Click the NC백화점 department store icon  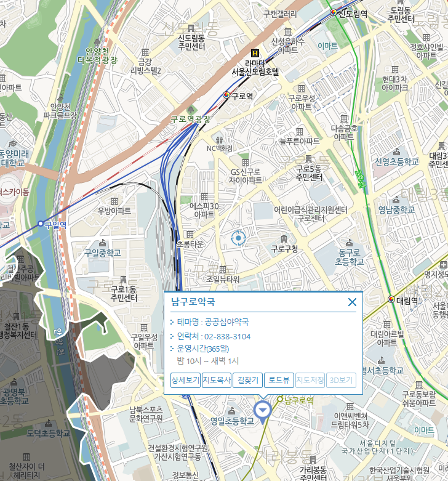(x=219, y=140)
